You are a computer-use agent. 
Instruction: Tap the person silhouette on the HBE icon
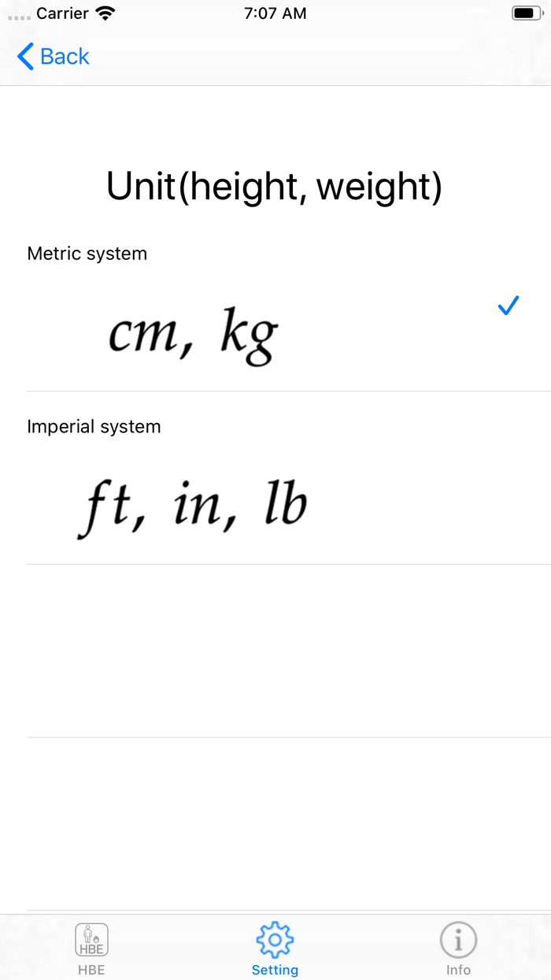(87, 934)
